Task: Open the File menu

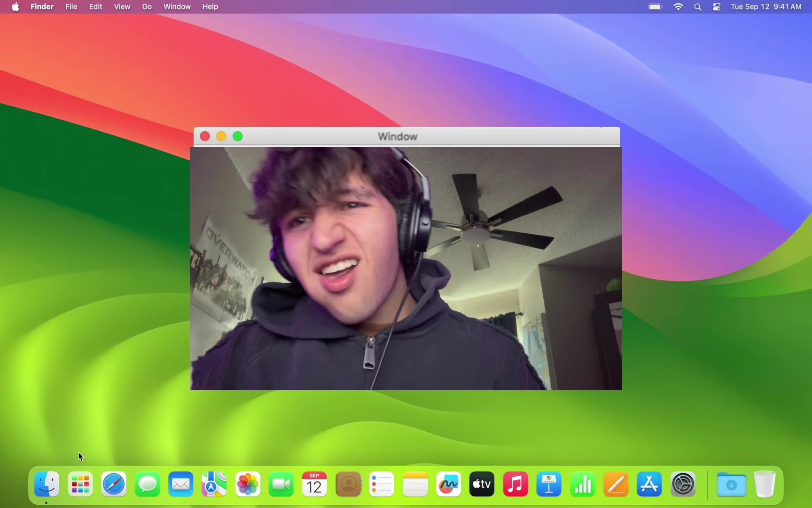Action: click(x=71, y=7)
